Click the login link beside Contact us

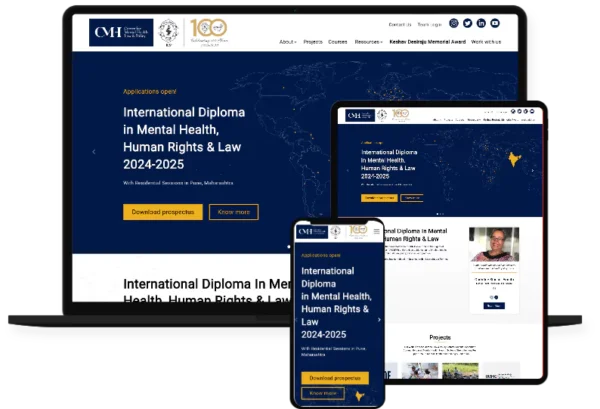[x=429, y=24]
